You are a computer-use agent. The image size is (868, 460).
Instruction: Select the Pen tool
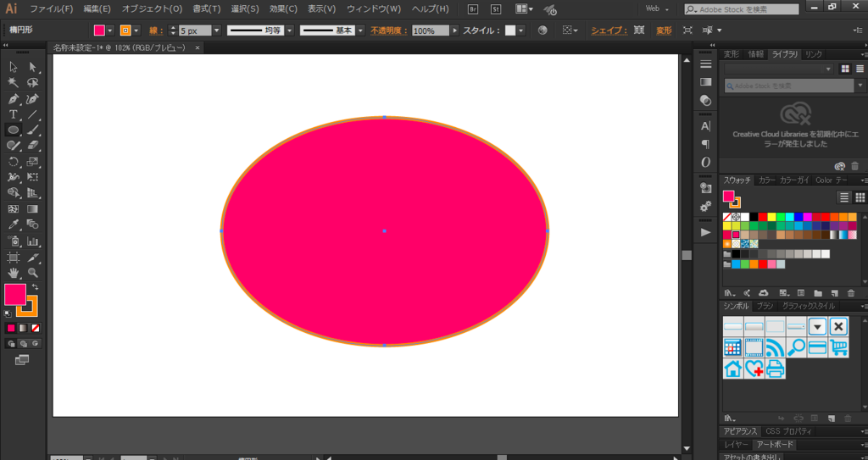(x=14, y=99)
